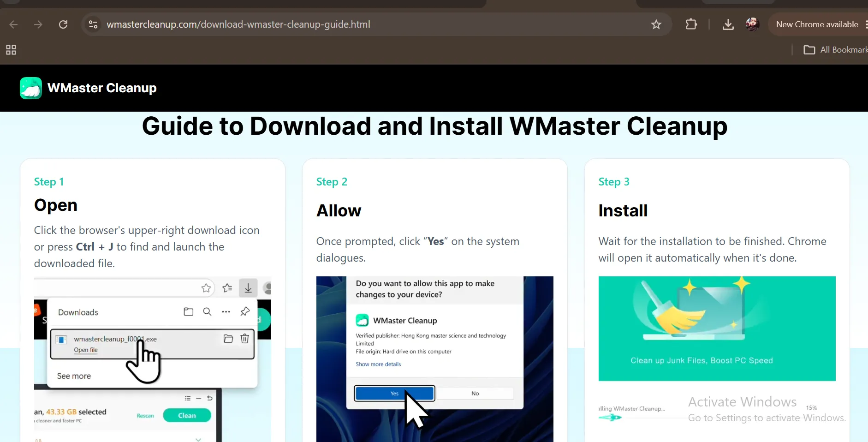Click the "Install" step heading

click(x=623, y=211)
